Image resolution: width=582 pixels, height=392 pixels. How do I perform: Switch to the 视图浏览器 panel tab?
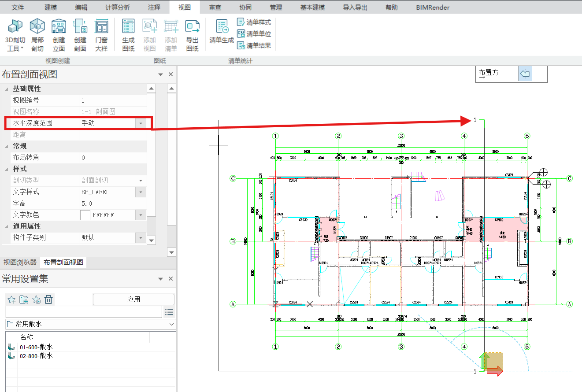(x=20, y=263)
